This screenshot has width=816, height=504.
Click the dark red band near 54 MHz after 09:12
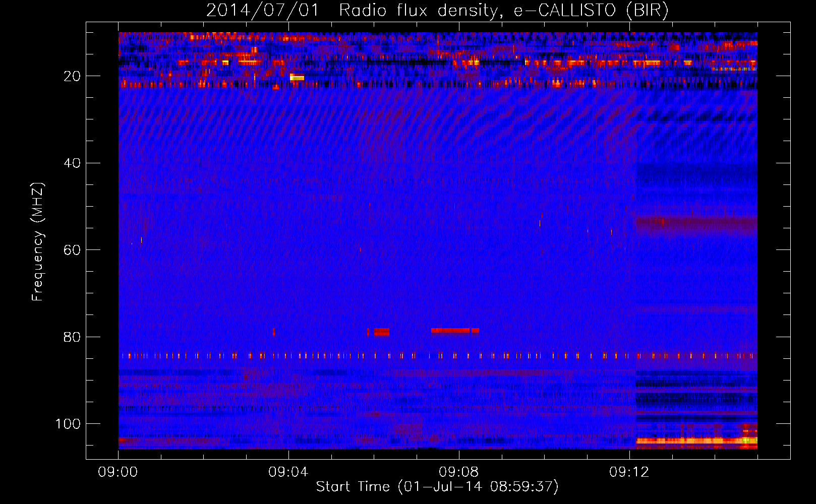point(696,222)
